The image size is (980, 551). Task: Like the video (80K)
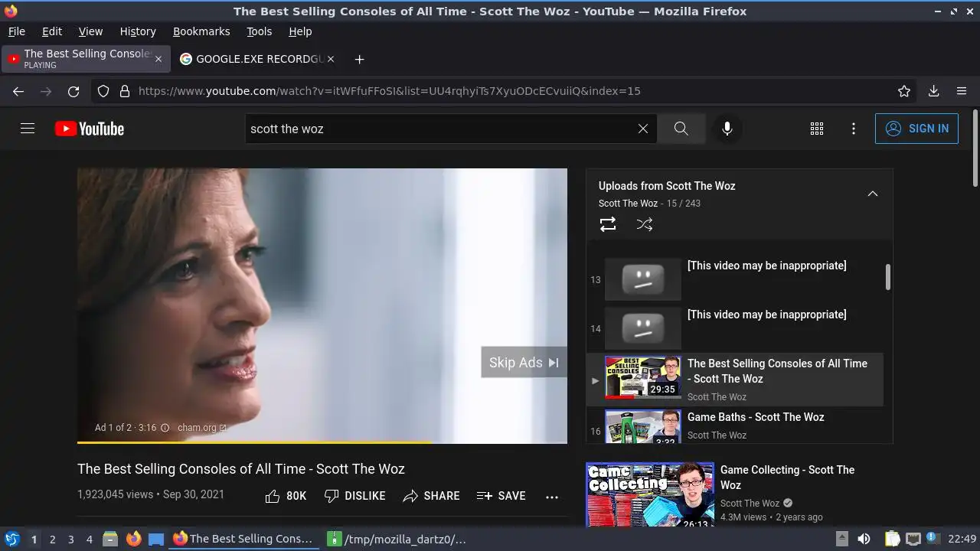286,496
